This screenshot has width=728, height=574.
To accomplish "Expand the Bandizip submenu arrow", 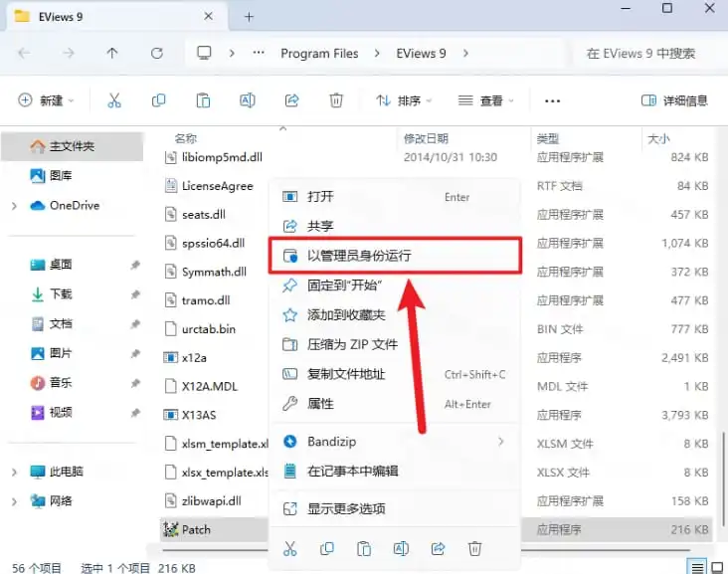I will pyautogui.click(x=501, y=441).
